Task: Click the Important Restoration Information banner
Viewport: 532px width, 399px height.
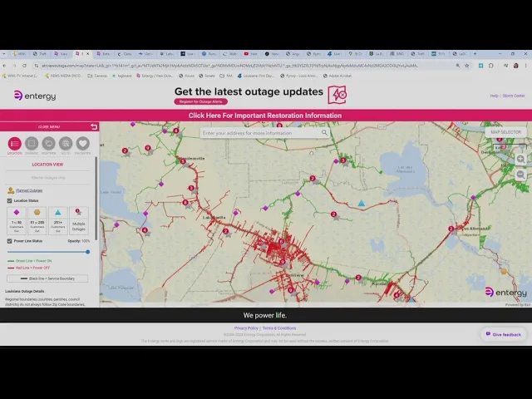Action: click(x=265, y=116)
